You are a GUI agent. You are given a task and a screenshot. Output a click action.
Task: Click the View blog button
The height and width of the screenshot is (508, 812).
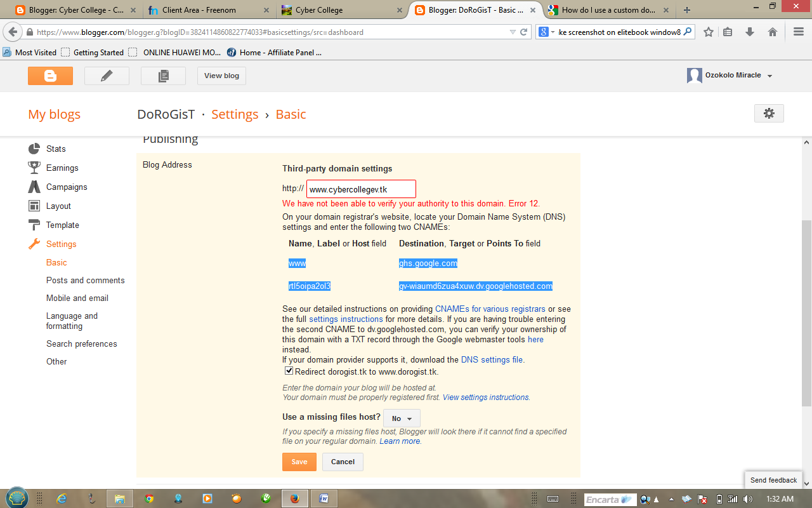coord(221,76)
